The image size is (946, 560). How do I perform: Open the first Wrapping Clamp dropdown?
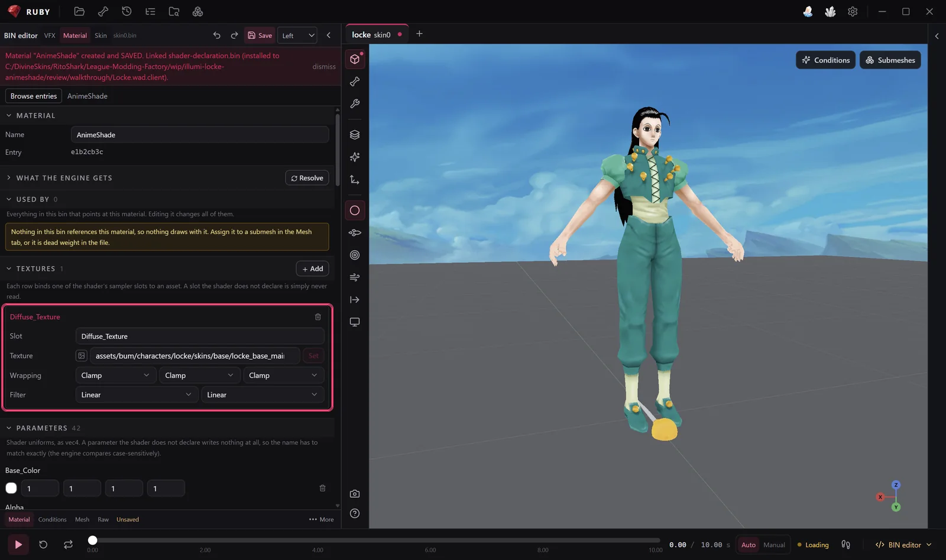(116, 376)
